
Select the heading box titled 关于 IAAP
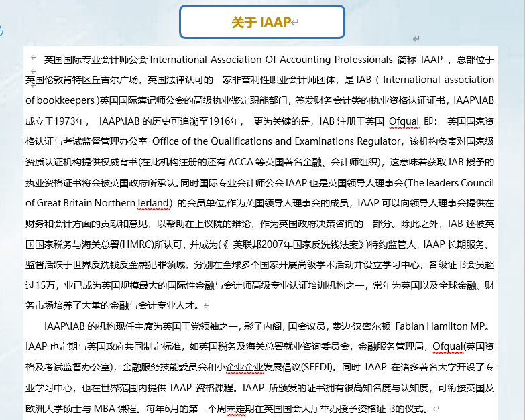262,22
